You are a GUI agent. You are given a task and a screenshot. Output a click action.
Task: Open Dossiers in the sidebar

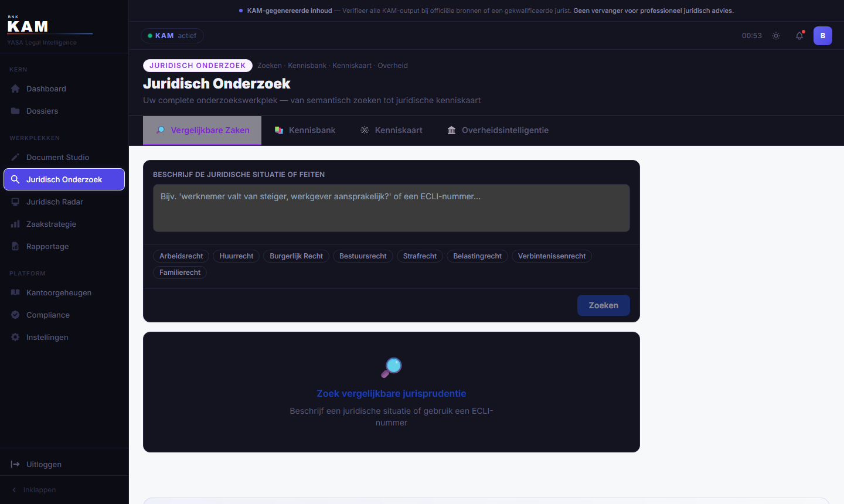point(64,111)
